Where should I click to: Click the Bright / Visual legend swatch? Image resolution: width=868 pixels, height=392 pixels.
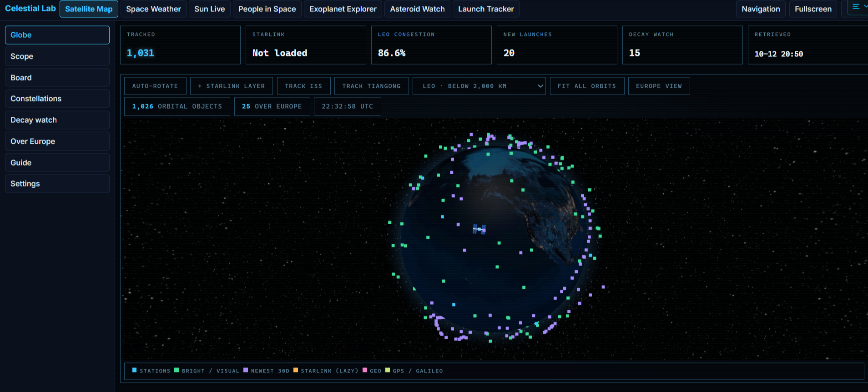[x=177, y=370]
